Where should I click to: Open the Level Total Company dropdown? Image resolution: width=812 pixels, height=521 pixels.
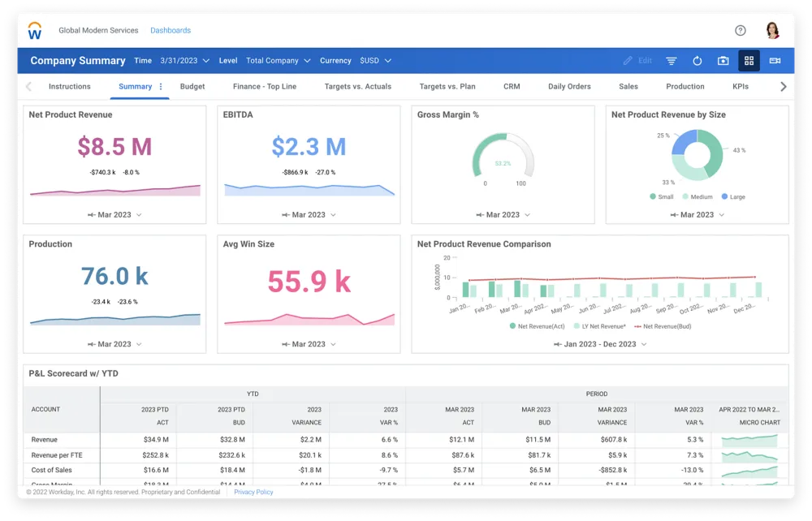[x=278, y=61]
